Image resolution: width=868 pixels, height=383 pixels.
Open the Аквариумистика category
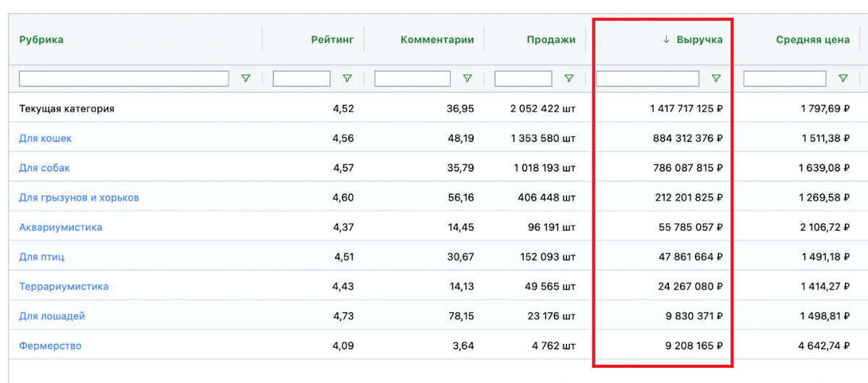(x=60, y=227)
